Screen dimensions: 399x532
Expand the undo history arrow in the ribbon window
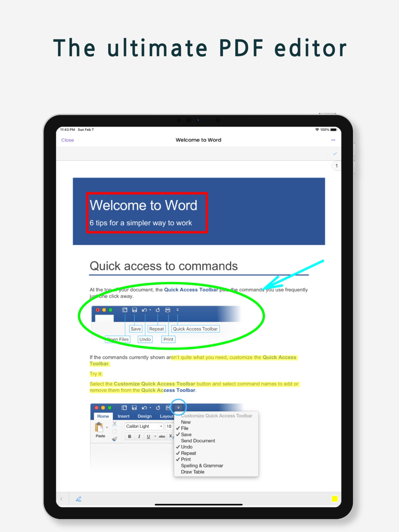click(150, 408)
